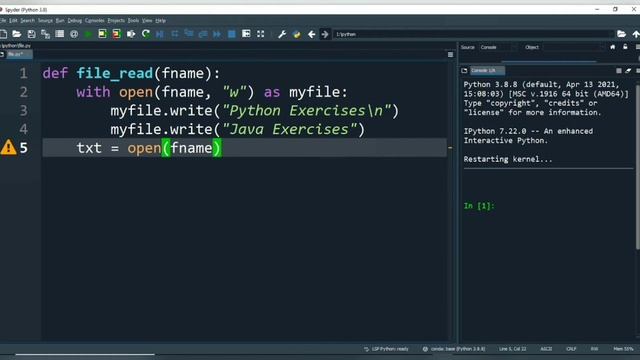Interrupt kernel with console stop icon

coord(619,71)
